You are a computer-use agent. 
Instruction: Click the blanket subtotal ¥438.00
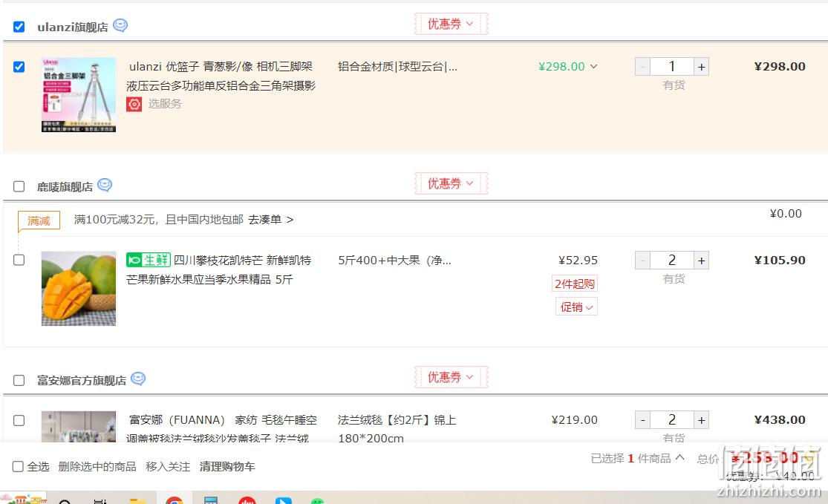pyautogui.click(x=780, y=420)
